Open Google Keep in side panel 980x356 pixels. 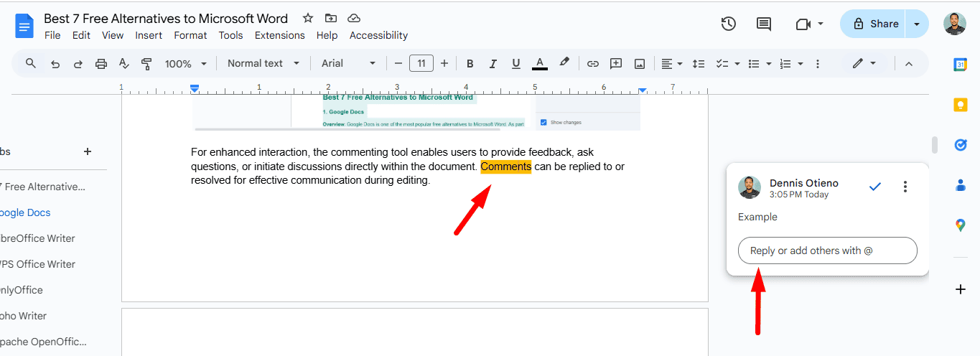pyautogui.click(x=960, y=105)
